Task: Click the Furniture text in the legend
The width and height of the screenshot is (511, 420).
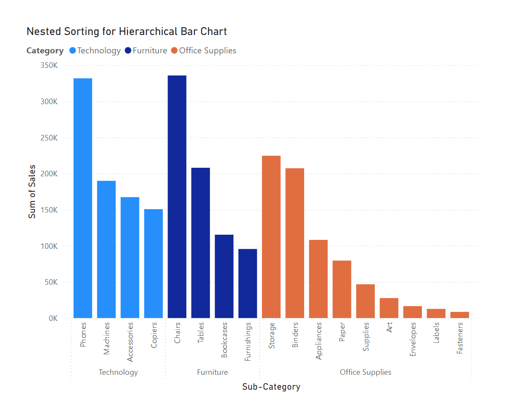Action: (150, 51)
